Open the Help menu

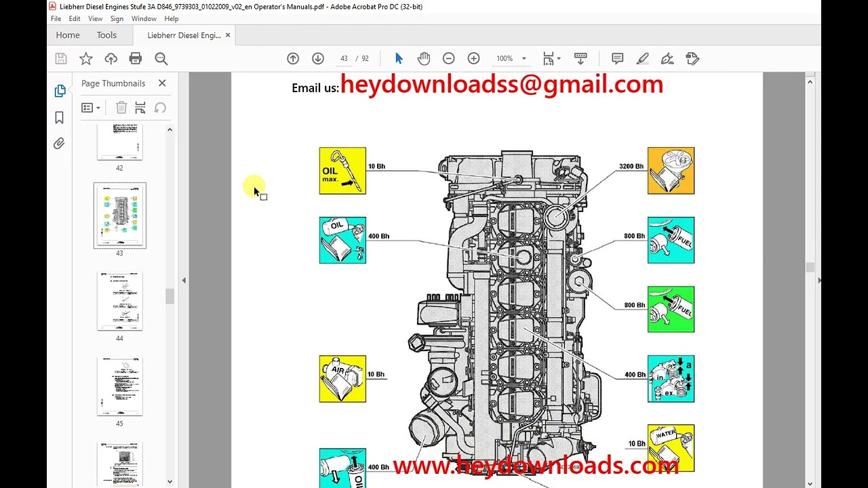pyautogui.click(x=172, y=19)
